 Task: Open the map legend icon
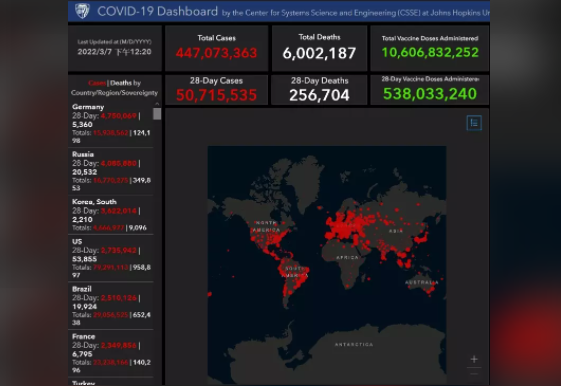click(x=474, y=123)
